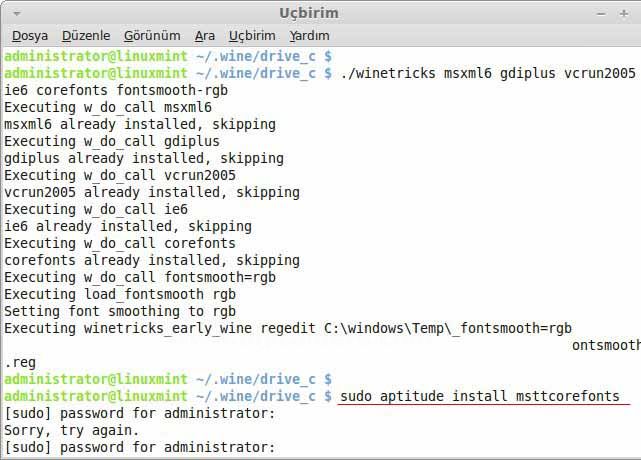This screenshot has height=460, width=641.
Task: Minimize the Uçbirim terminal window
Action: click(598, 13)
